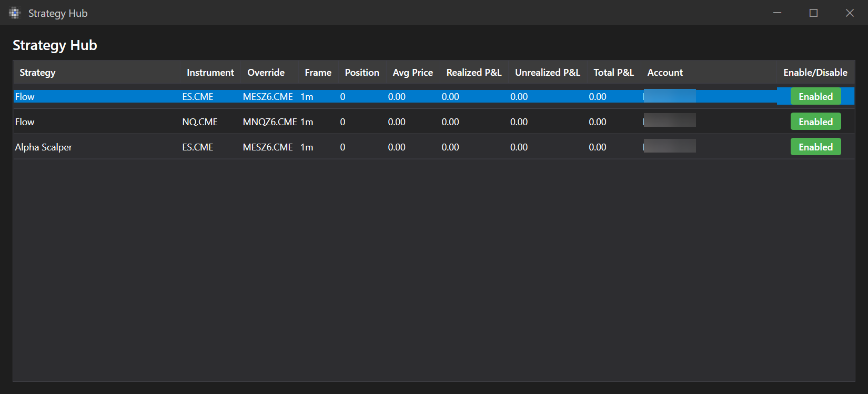Sort by Realized P&L column header
The height and width of the screenshot is (394, 868).
point(474,73)
